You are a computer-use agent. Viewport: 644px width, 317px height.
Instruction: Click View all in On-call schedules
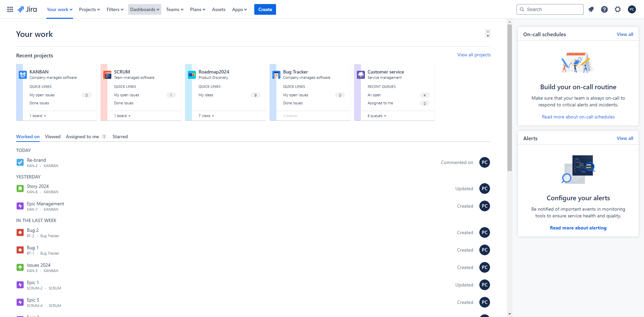click(625, 34)
